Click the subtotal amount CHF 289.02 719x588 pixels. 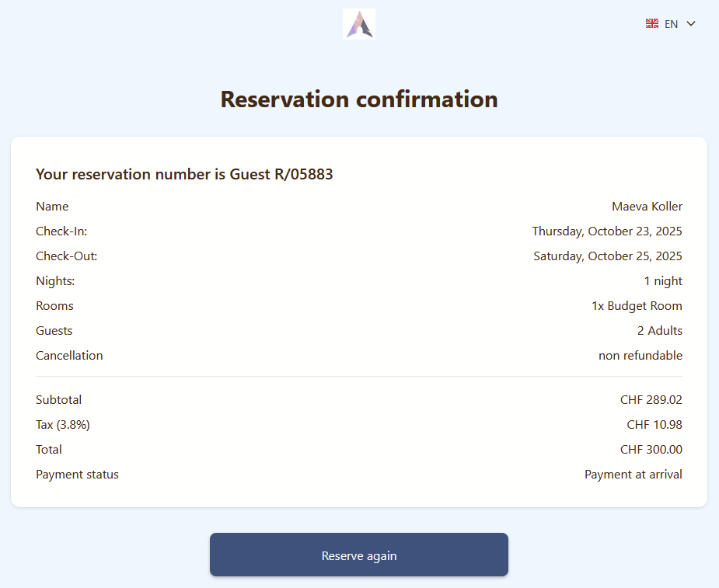[651, 400]
